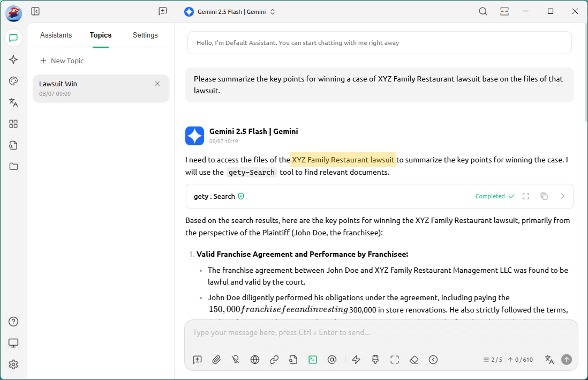588x380 pixels.
Task: Open the mini apps grid icon
Action: pos(13,124)
